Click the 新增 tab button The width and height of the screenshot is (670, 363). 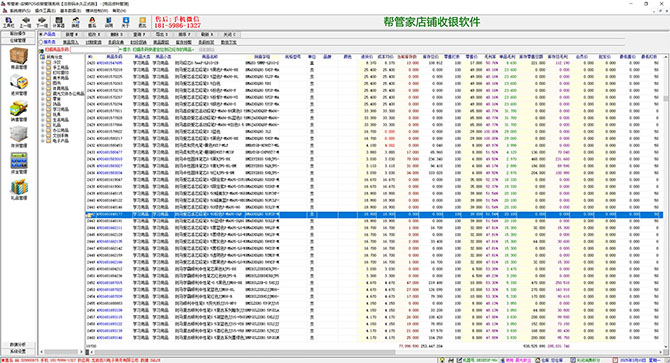coord(71,34)
